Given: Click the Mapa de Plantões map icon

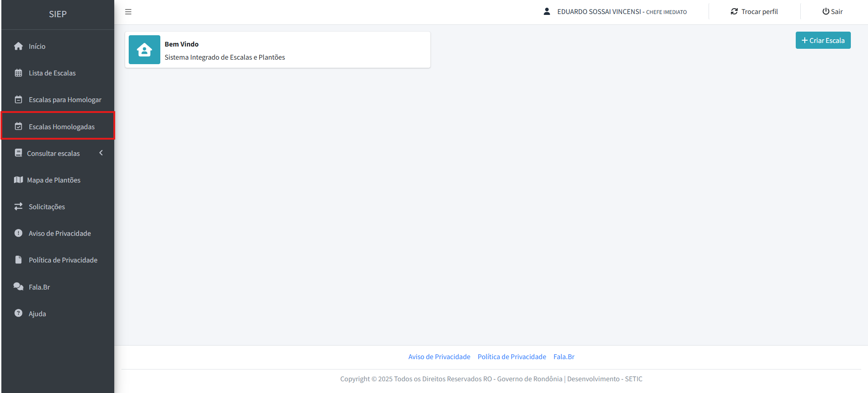Looking at the screenshot, I should [19, 180].
